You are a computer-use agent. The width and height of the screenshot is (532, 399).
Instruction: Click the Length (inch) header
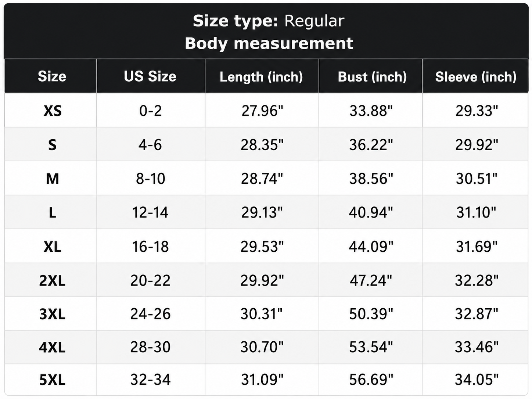(261, 77)
